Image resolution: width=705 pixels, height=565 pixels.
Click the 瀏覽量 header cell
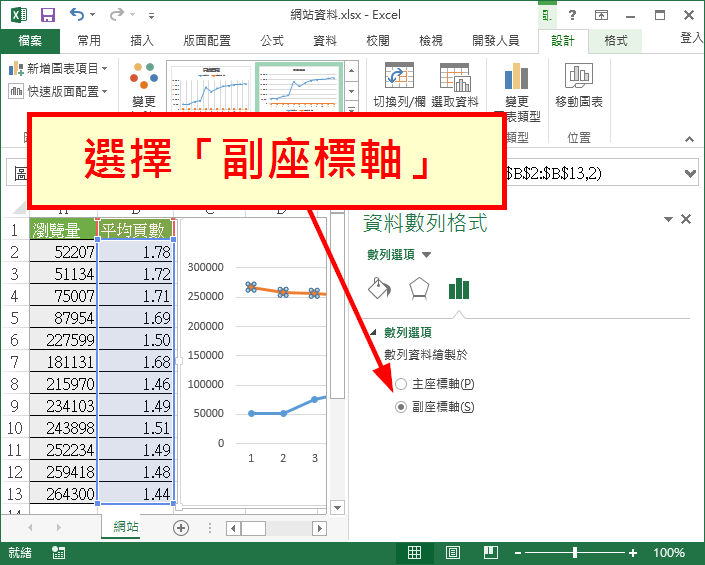point(63,230)
